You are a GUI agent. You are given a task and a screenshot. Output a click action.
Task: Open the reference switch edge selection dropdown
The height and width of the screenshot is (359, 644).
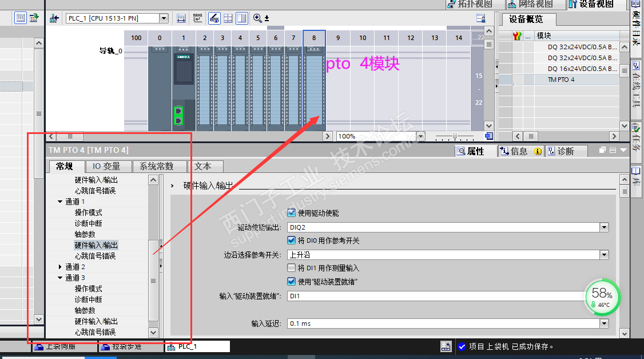coord(604,255)
